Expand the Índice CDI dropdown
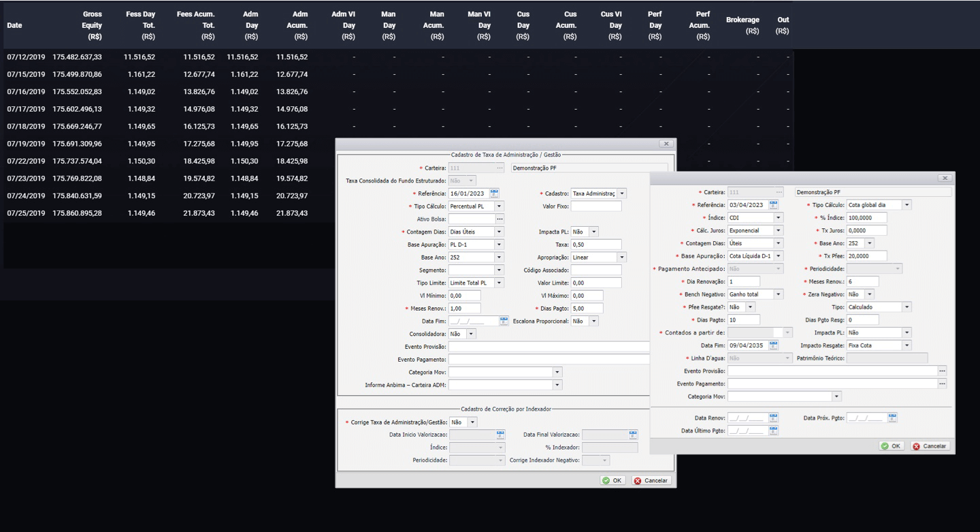 tap(779, 218)
